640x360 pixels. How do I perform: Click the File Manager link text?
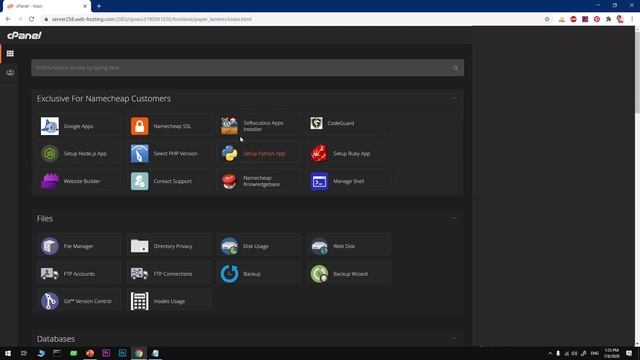point(78,246)
